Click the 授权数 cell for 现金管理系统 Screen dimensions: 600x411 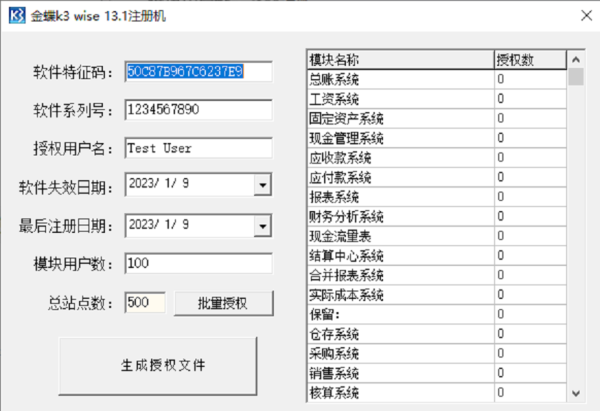[x=530, y=138]
